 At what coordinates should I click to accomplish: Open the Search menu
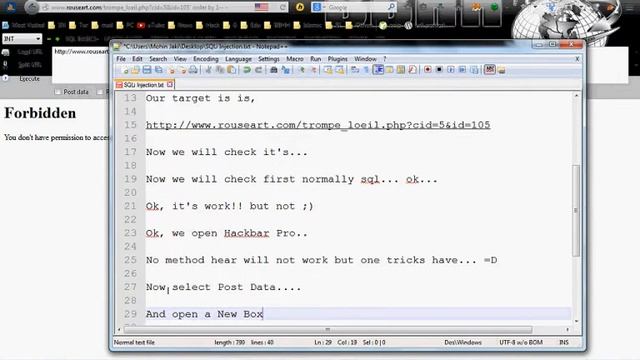click(158, 59)
